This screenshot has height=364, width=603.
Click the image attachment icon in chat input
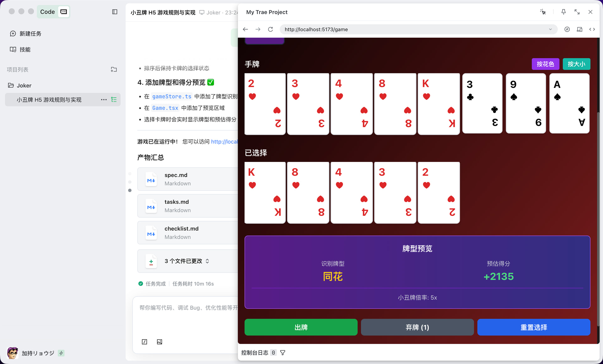tap(160, 342)
